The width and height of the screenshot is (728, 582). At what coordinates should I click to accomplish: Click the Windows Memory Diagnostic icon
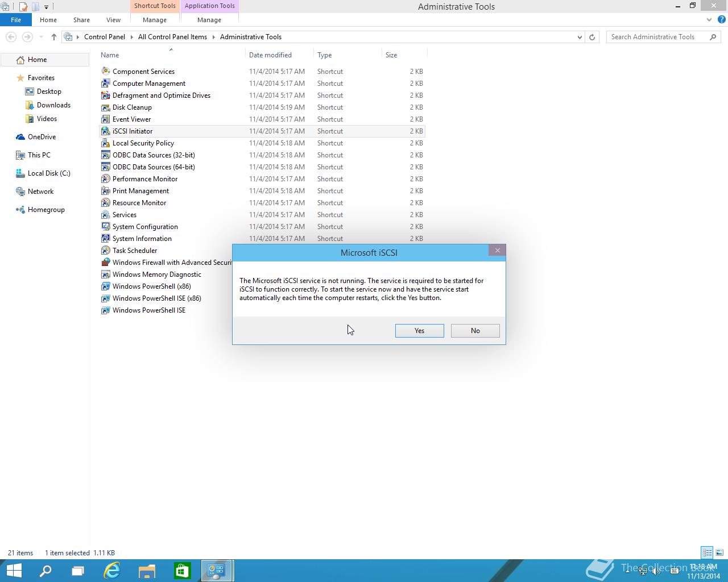[105, 274]
